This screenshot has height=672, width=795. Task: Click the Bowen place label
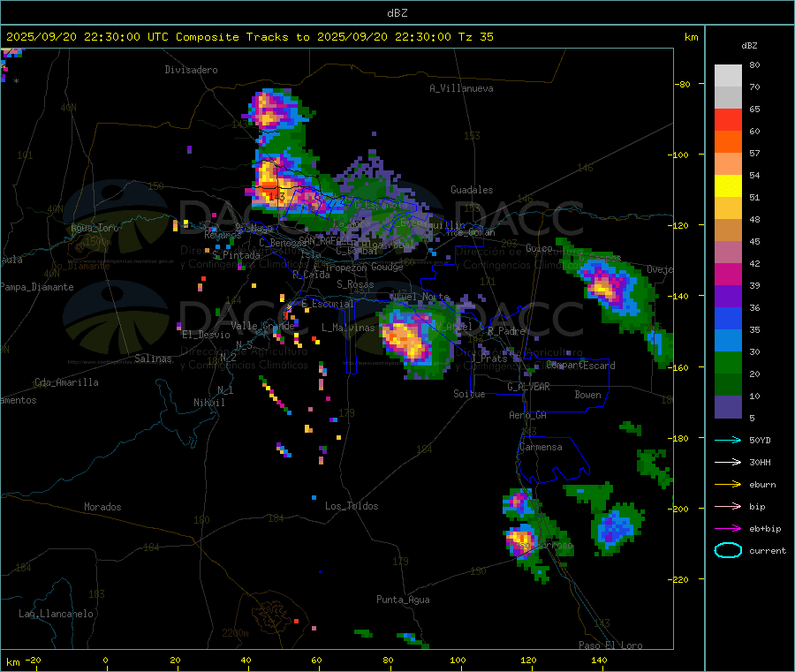[588, 395]
